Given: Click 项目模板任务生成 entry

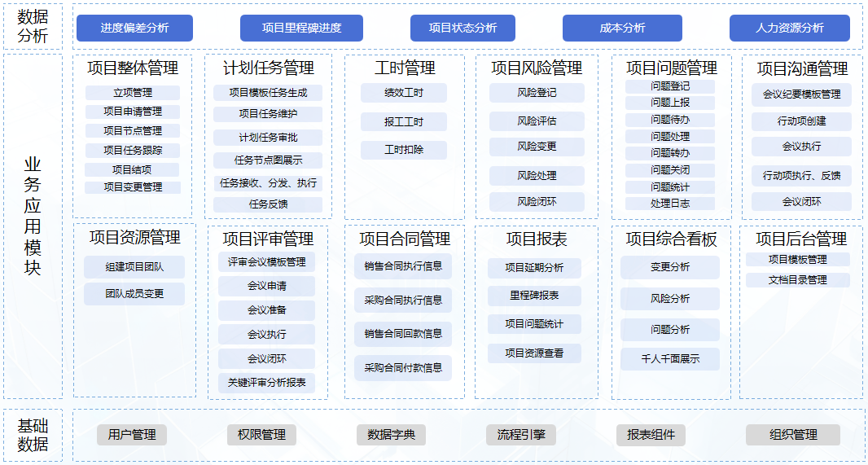Looking at the screenshot, I should [x=268, y=93].
